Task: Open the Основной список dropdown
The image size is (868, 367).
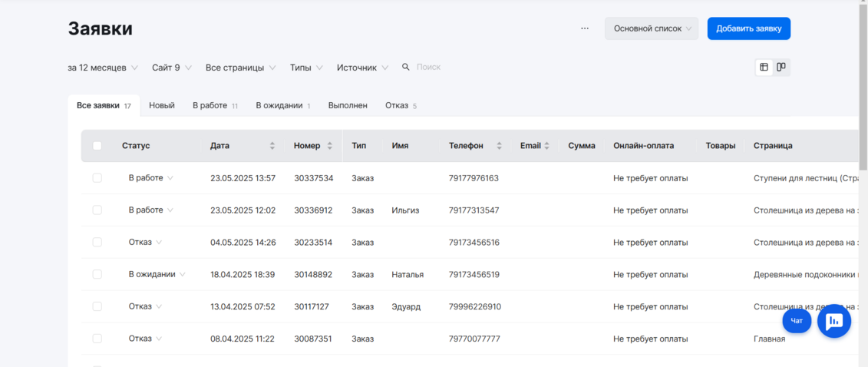Action: [x=652, y=28]
